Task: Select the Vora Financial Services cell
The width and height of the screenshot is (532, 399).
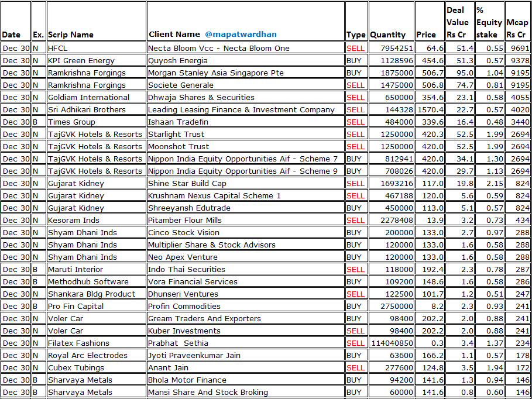Action: coord(246,281)
